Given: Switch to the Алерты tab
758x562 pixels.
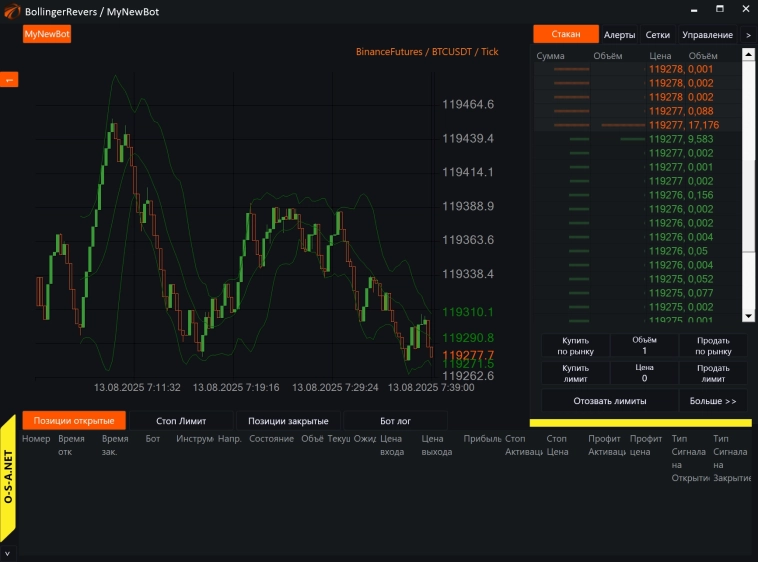Looking at the screenshot, I should click(x=619, y=35).
